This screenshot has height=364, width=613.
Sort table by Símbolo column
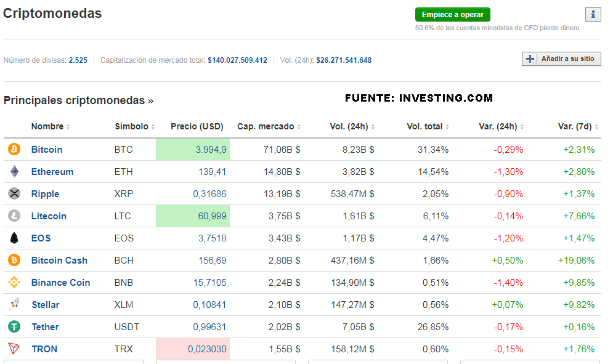click(x=134, y=127)
